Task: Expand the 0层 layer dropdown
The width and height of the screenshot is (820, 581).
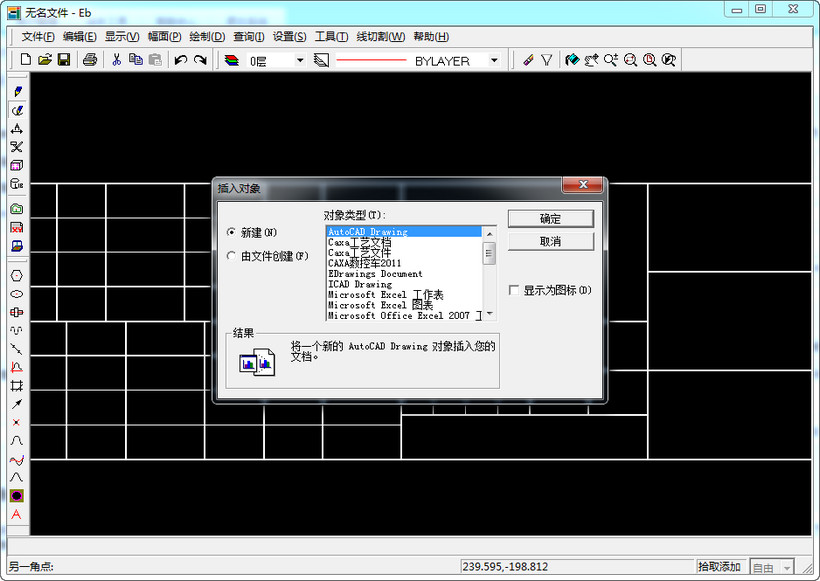Action: [x=300, y=61]
